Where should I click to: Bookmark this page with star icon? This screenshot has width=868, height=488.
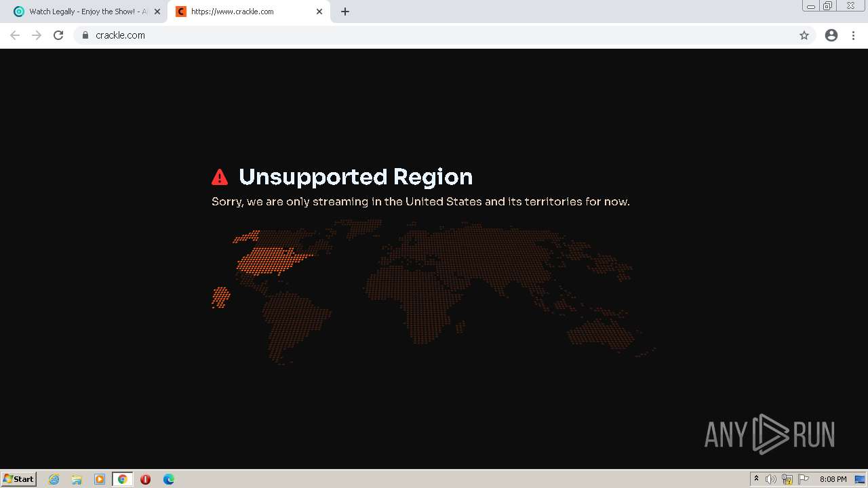coord(804,35)
